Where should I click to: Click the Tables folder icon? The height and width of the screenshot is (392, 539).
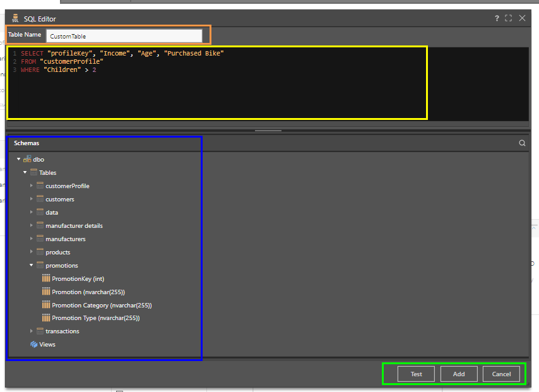[x=34, y=173]
